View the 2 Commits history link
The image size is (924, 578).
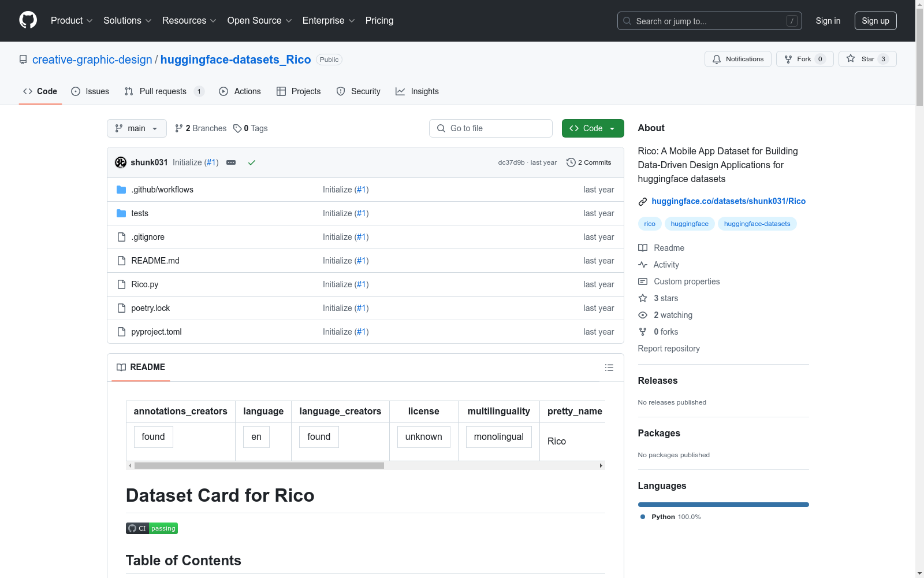pos(589,162)
